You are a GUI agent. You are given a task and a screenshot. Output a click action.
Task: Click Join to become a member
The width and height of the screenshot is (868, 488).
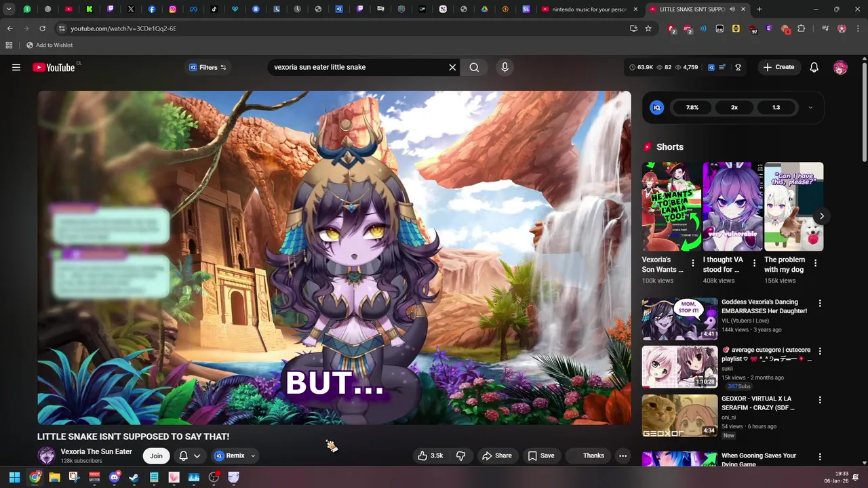[156, 455]
